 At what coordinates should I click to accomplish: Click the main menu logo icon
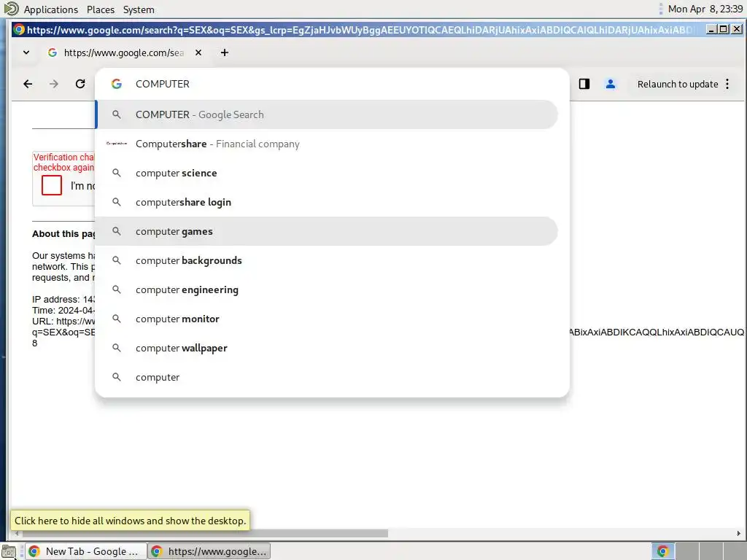coord(11,9)
